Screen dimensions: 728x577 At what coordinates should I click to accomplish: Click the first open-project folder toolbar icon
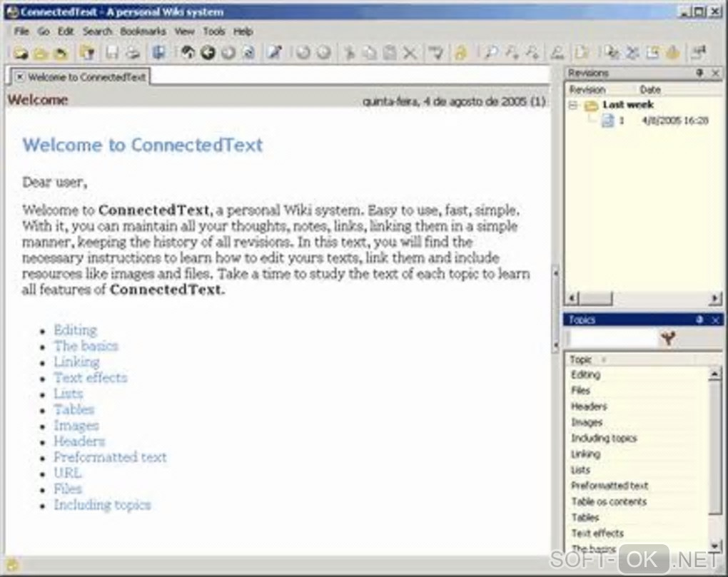tap(21, 53)
